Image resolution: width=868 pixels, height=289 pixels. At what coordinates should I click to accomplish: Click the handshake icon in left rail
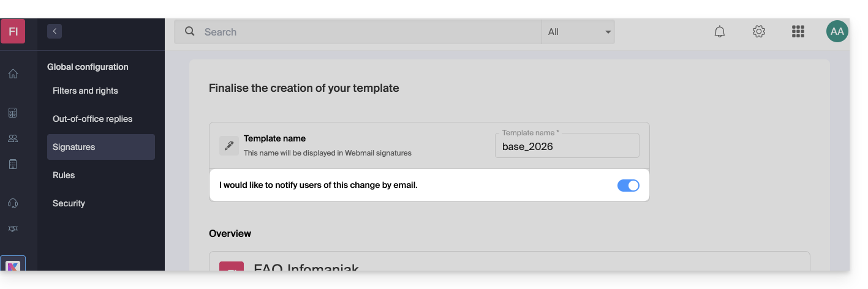pyautogui.click(x=13, y=229)
